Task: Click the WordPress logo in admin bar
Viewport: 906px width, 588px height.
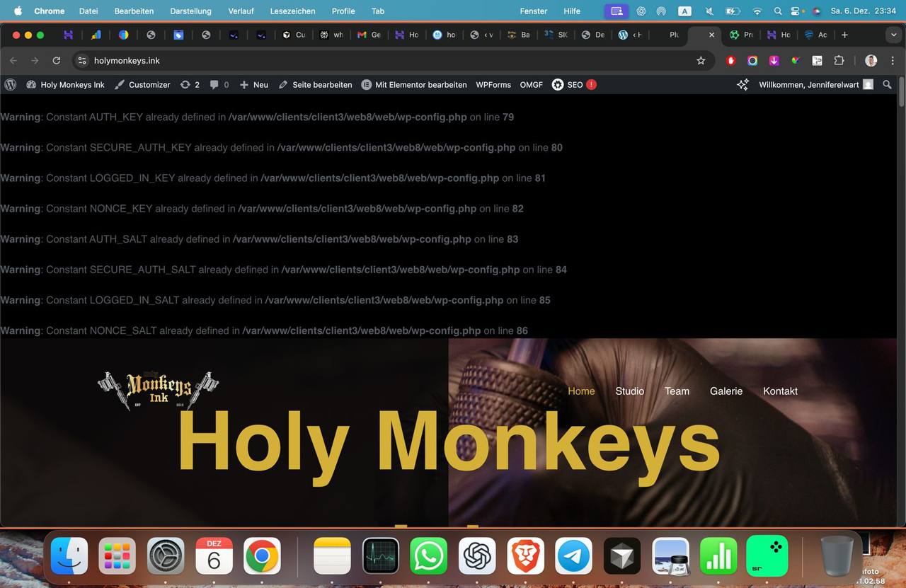Action: tap(11, 84)
